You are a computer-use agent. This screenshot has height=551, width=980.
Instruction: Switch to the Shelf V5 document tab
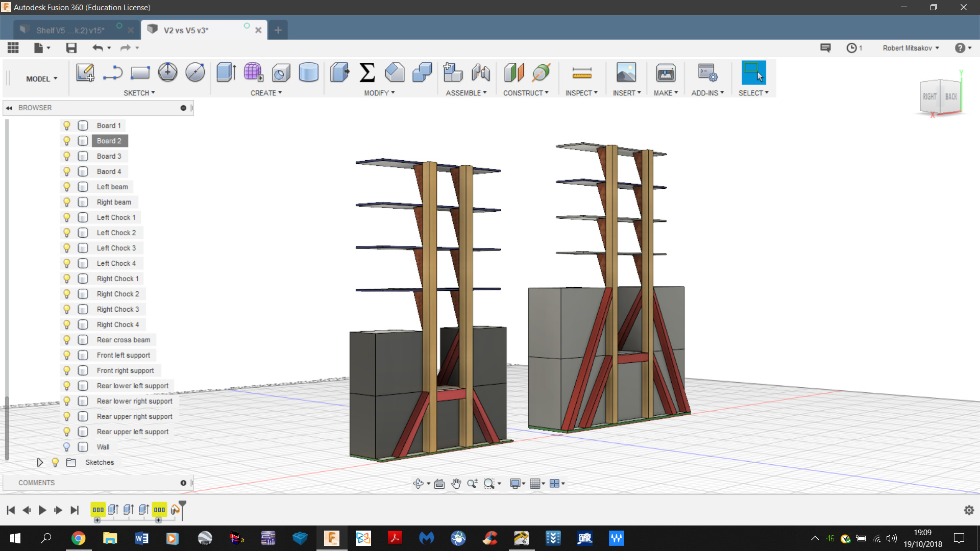pyautogui.click(x=77, y=30)
